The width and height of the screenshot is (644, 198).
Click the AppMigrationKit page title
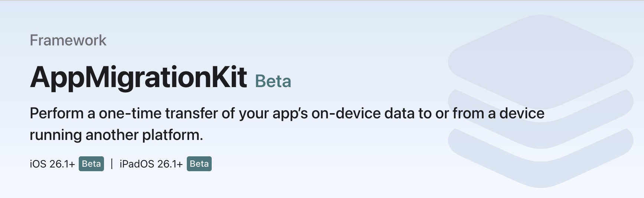point(138,77)
